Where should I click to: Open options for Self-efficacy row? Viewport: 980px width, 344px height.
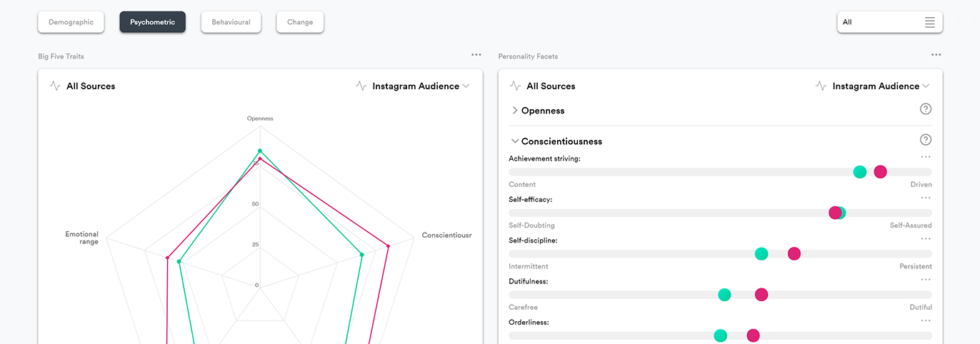click(x=926, y=198)
